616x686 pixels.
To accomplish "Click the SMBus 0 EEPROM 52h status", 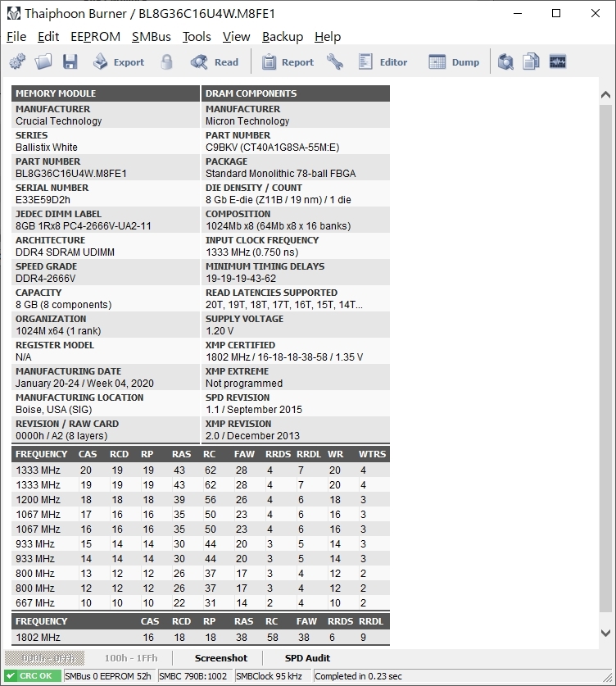I will click(108, 676).
